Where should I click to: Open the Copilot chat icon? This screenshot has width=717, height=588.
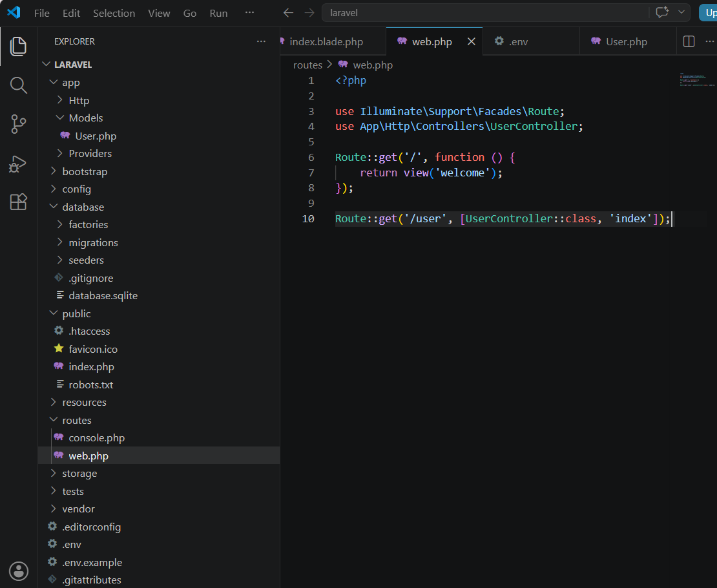[661, 12]
